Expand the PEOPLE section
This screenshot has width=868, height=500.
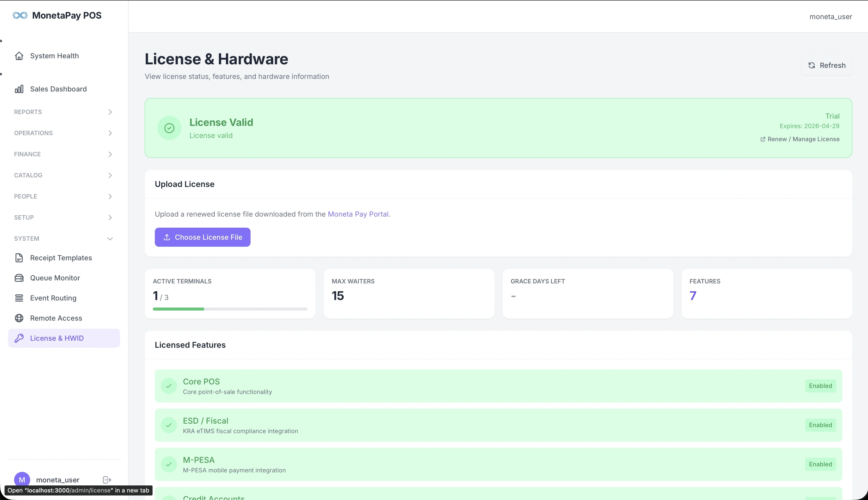[64, 196]
